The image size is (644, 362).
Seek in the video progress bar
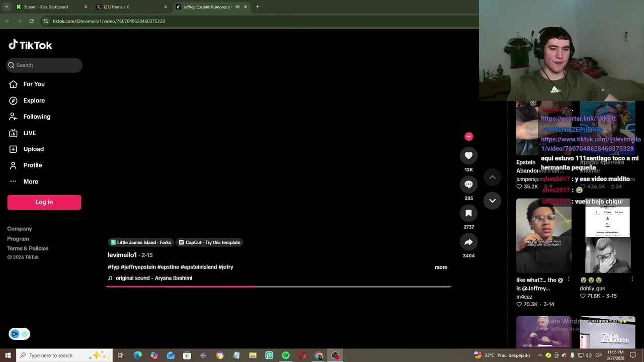(278, 287)
